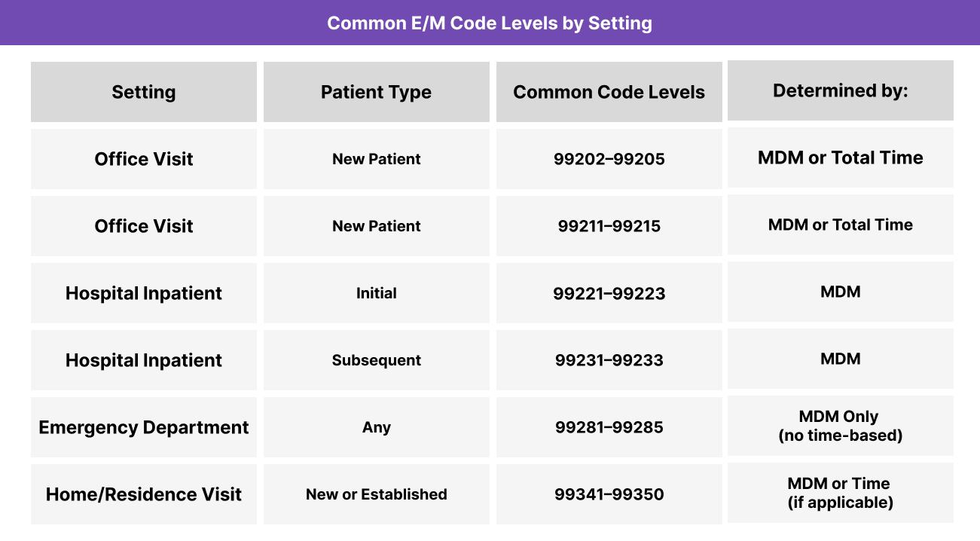
Task: Click the Determined by: column header
Action: [840, 90]
